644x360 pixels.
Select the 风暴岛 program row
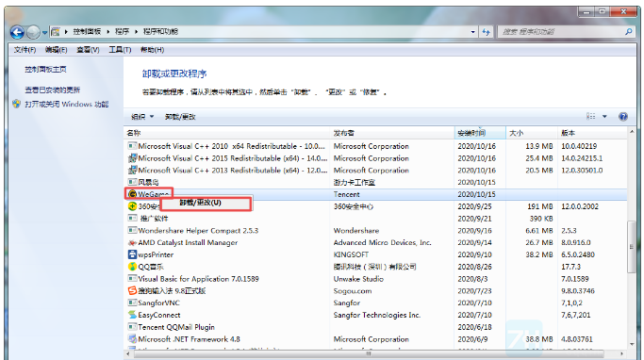point(375,182)
